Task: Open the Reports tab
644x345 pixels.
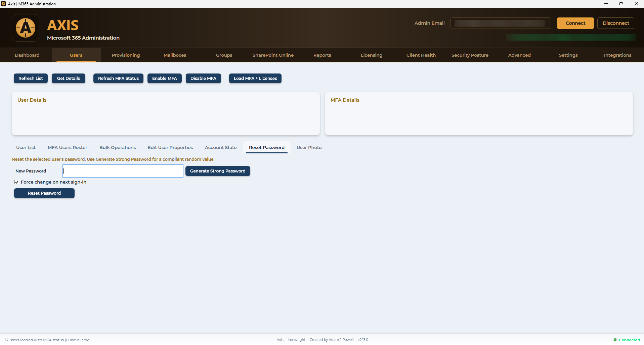Action: click(322, 55)
